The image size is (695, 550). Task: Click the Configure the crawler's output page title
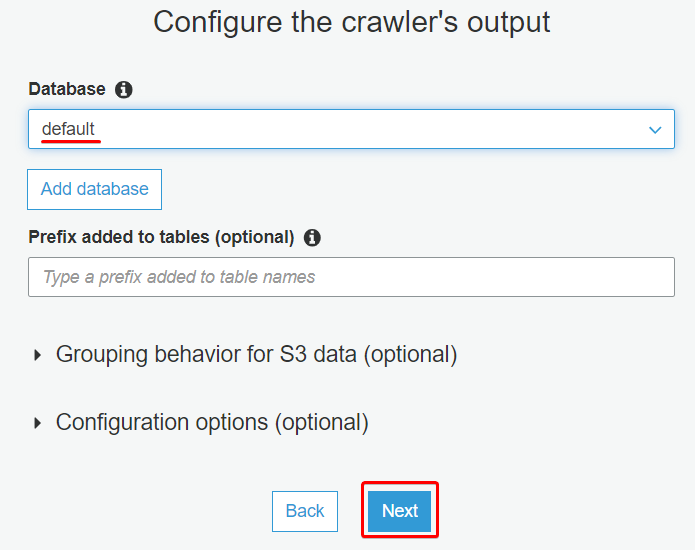coord(351,22)
